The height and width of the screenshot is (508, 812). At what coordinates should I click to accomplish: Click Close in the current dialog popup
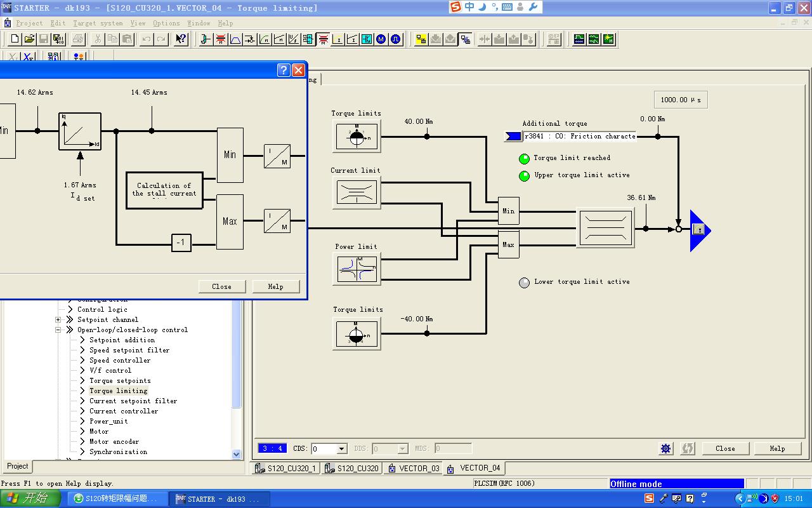221,286
